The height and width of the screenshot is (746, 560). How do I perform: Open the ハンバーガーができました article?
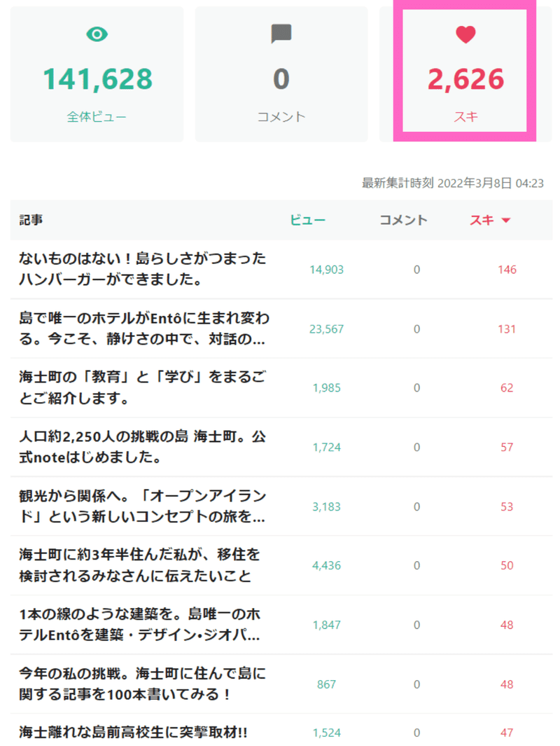click(142, 269)
